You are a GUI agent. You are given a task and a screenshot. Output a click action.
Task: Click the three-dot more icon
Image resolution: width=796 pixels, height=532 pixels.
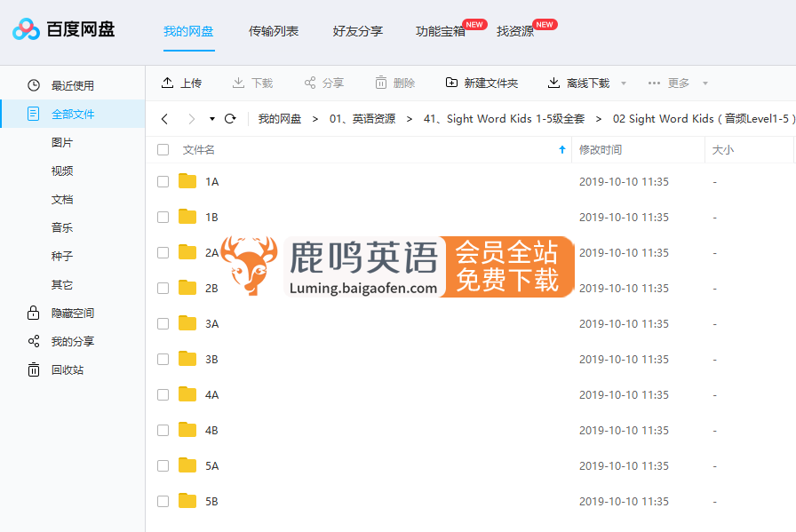click(654, 83)
